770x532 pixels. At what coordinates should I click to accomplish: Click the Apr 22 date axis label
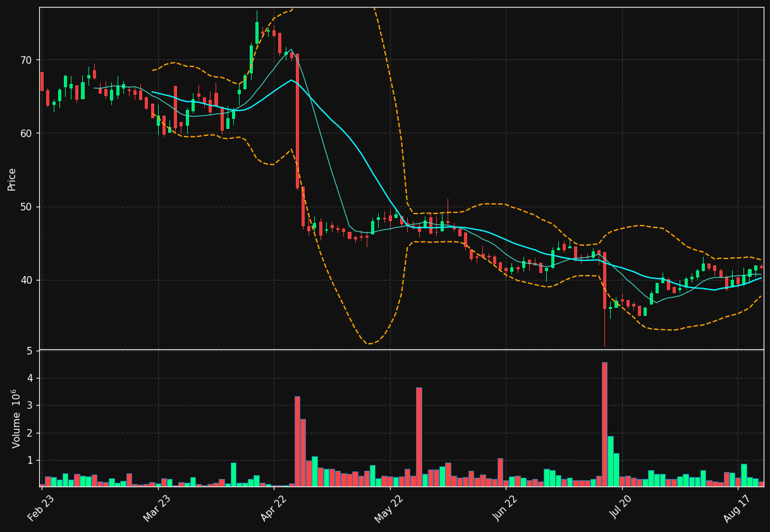(x=274, y=509)
